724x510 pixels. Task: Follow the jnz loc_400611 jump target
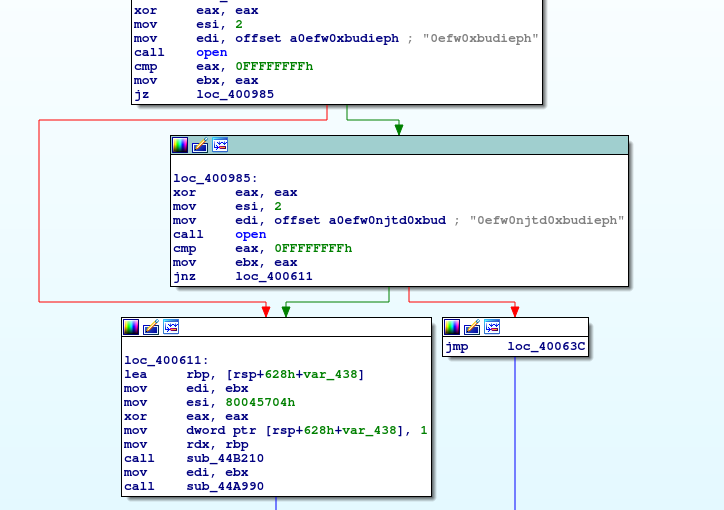tap(274, 276)
